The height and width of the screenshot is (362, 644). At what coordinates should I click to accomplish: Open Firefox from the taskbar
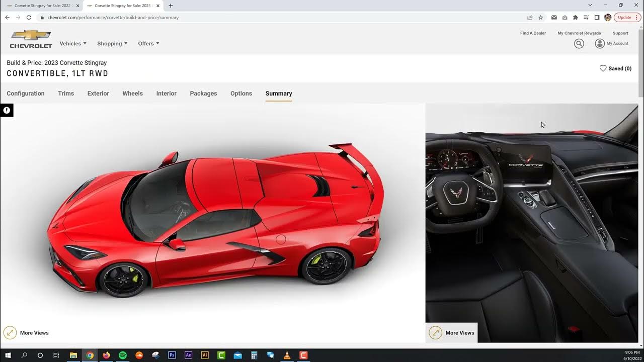pyautogui.click(x=106, y=355)
